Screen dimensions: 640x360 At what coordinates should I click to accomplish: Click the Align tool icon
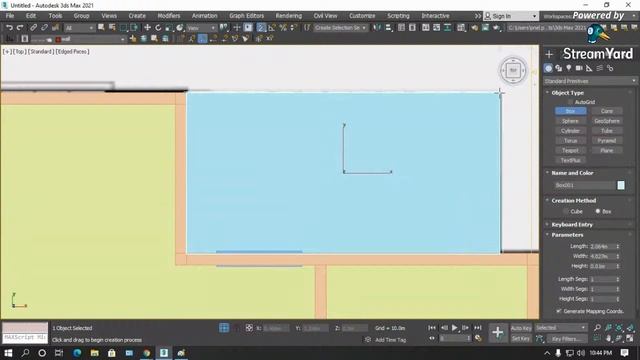click(x=388, y=28)
